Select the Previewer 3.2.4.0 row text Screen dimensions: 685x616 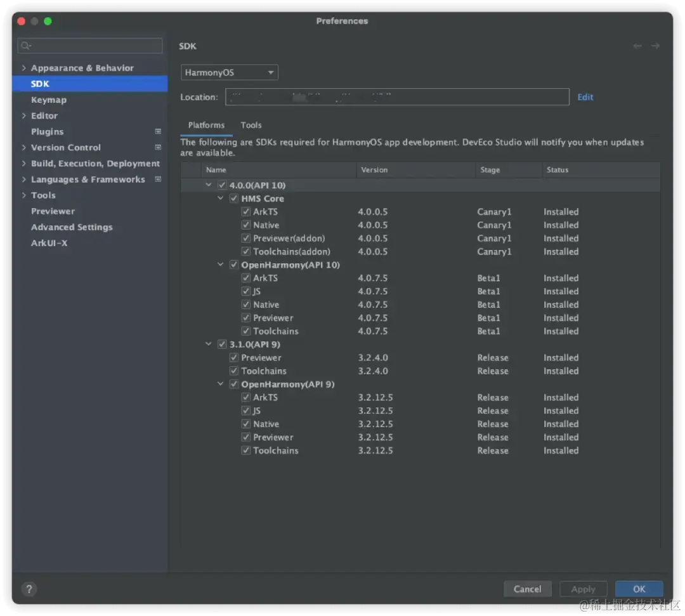[261, 358]
